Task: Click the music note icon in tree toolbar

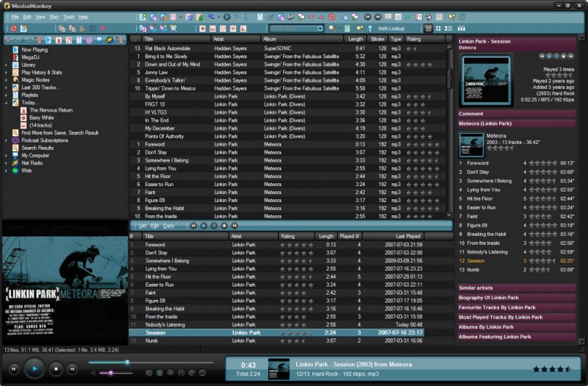Action: 69,40
